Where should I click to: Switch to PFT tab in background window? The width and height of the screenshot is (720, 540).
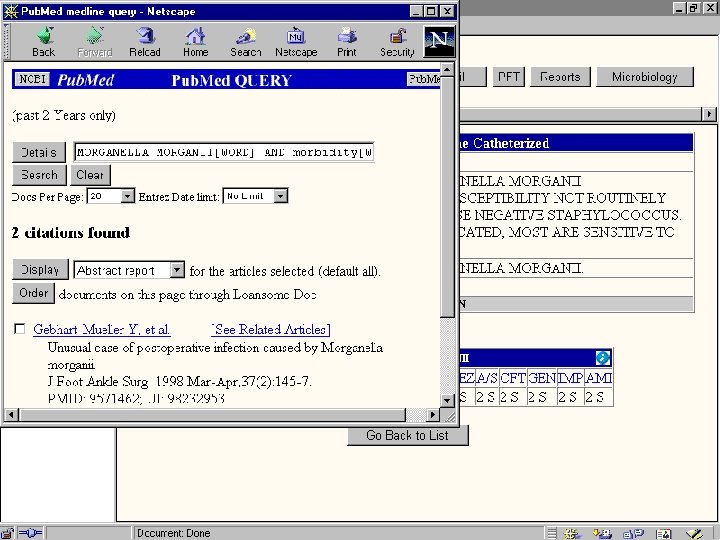point(509,77)
